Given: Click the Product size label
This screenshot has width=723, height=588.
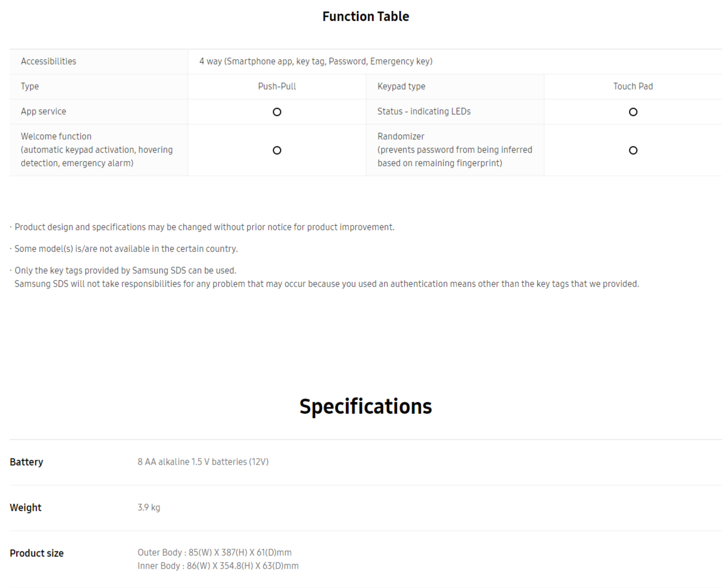Looking at the screenshot, I should point(37,553).
